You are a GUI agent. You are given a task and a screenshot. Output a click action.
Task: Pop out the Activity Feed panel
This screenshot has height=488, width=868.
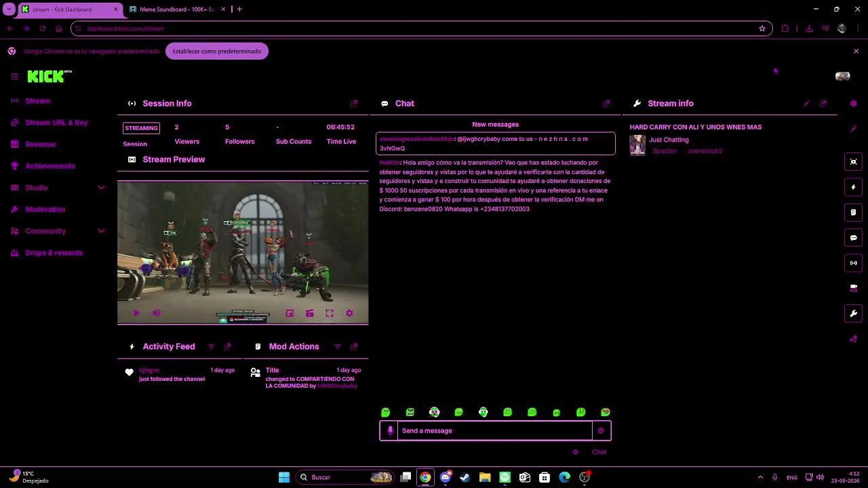[227, 346]
